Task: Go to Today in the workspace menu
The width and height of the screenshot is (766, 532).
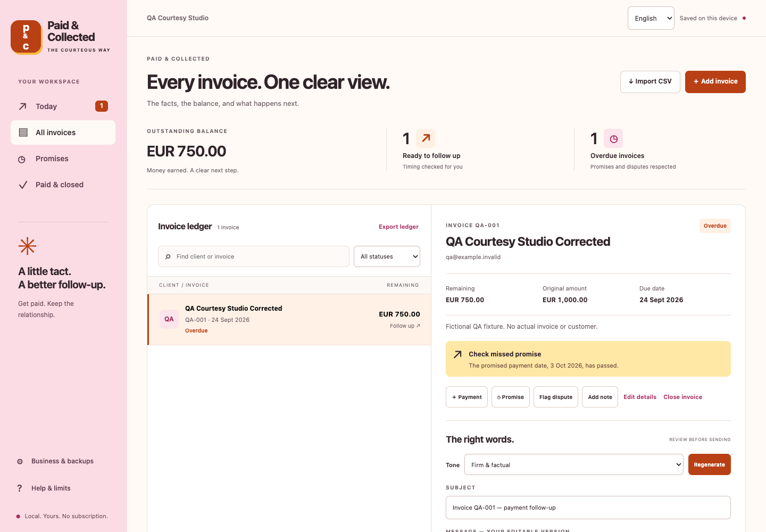Action: [x=63, y=106]
